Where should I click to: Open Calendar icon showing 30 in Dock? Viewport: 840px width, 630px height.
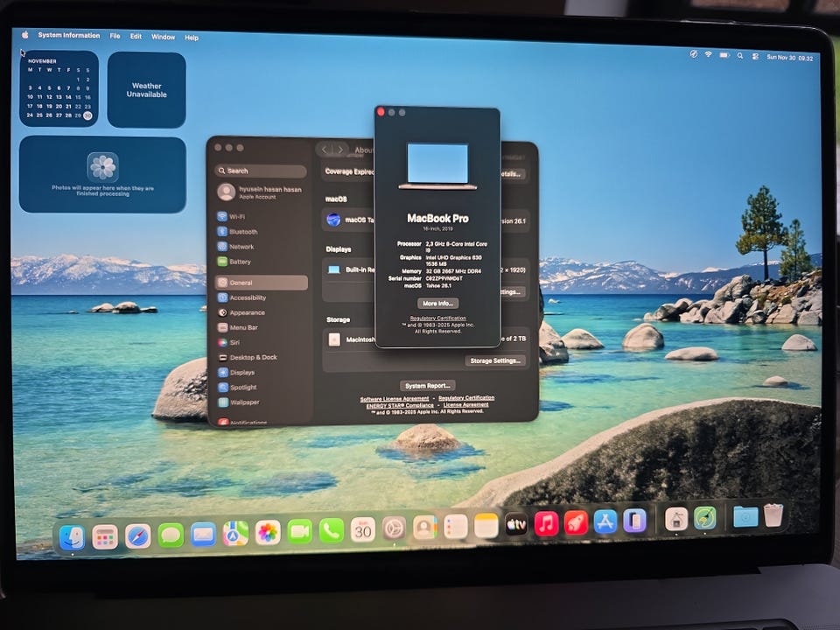click(363, 530)
